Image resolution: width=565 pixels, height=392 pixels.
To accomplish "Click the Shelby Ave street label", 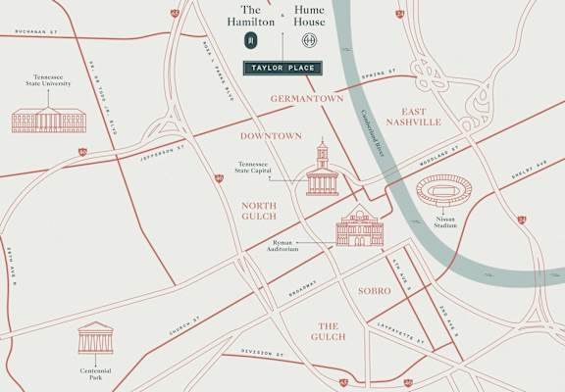I will 530,170.
